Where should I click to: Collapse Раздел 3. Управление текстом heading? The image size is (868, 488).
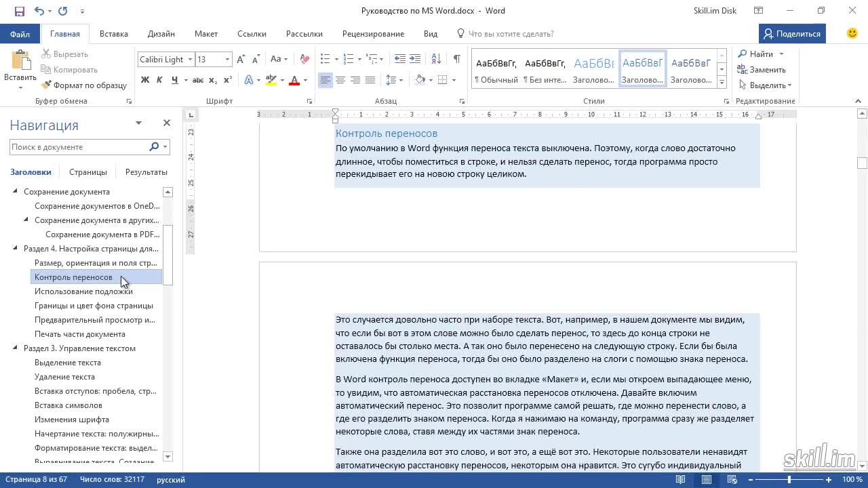(x=16, y=348)
